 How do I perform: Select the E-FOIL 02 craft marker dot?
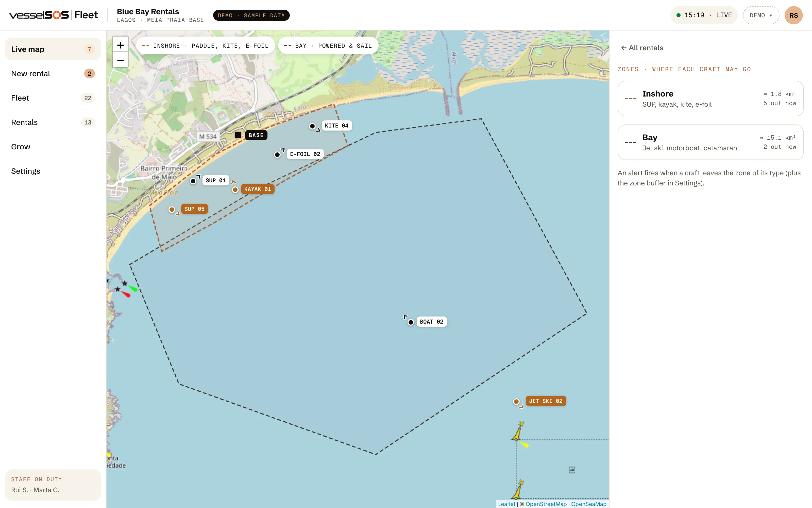point(277,155)
